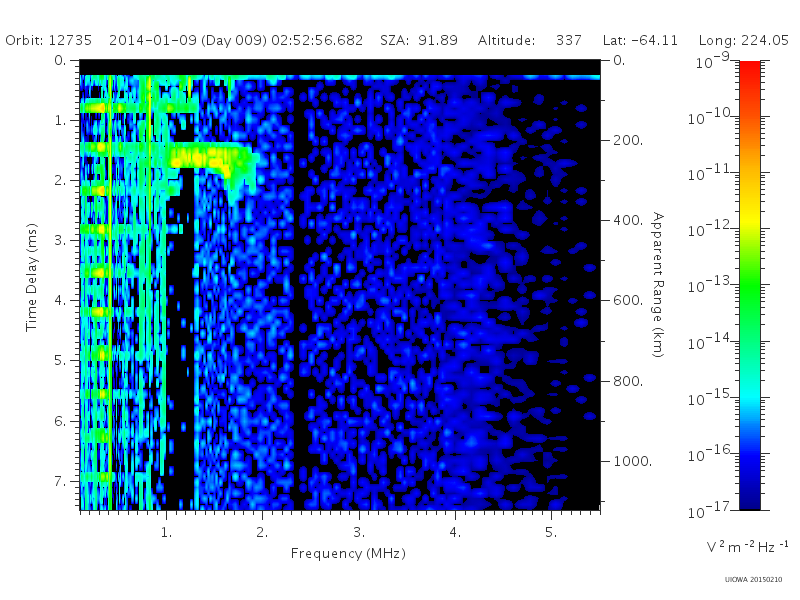Click the 200. apparent range tick label
The height and width of the screenshot is (600, 800).
tap(628, 140)
